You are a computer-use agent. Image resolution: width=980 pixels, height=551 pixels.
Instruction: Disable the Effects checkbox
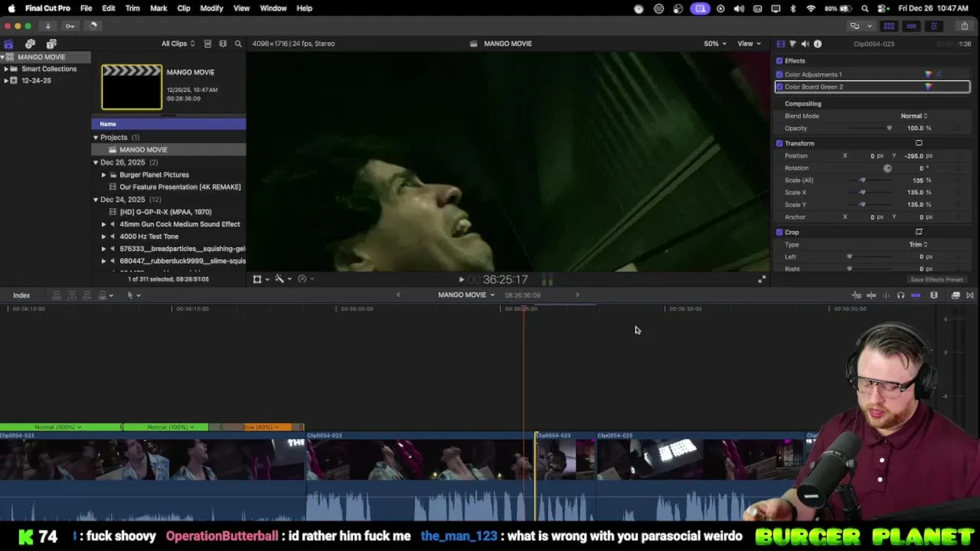779,60
